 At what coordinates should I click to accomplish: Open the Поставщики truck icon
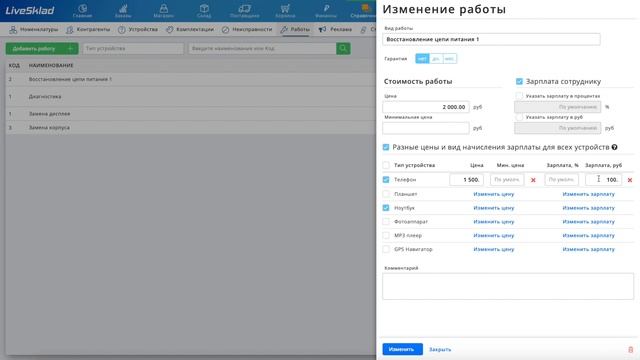(x=244, y=9)
